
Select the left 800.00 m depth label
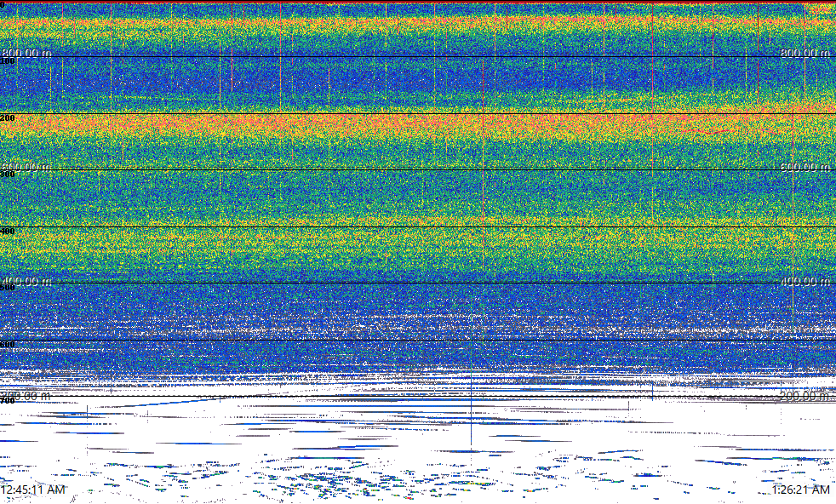(26, 53)
